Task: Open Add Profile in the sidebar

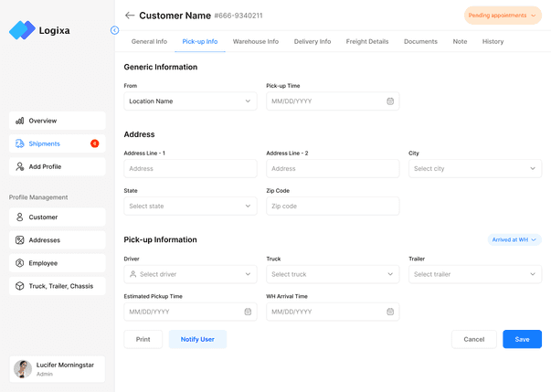Action: coord(58,166)
